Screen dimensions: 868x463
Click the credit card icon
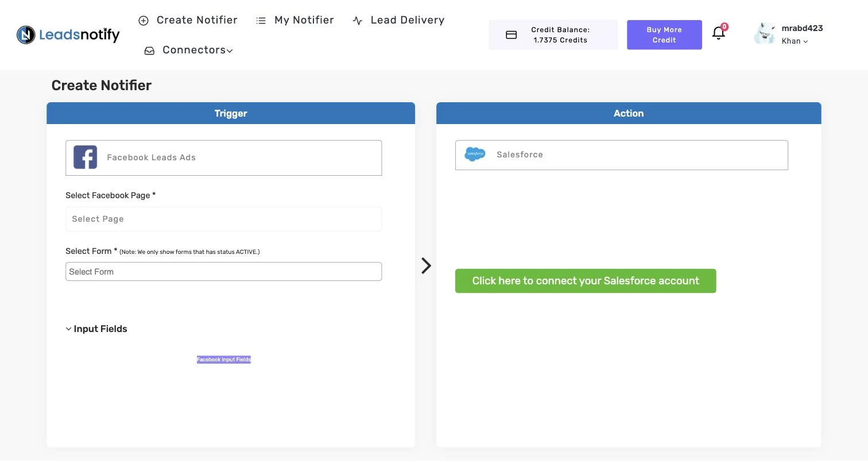(511, 35)
